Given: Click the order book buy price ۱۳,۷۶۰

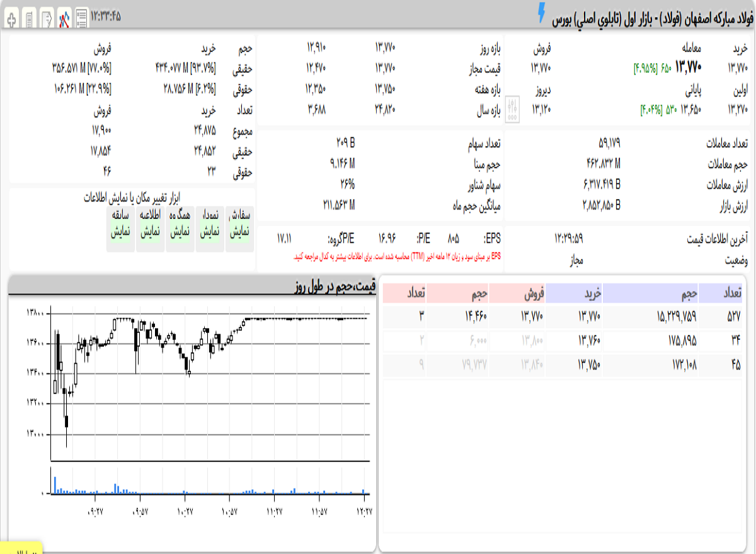Looking at the screenshot, I should (590, 341).
